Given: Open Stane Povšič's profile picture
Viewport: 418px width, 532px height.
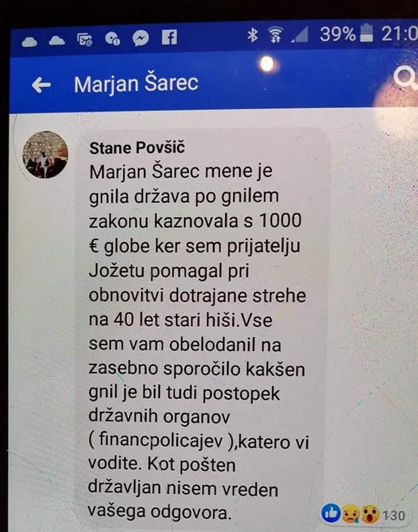Looking at the screenshot, I should pyautogui.click(x=45, y=155).
